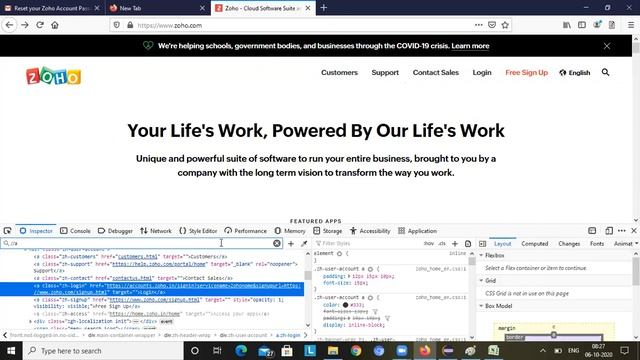
Task: Toggle the three-pane inspector sidebar icon
Action: (482, 244)
